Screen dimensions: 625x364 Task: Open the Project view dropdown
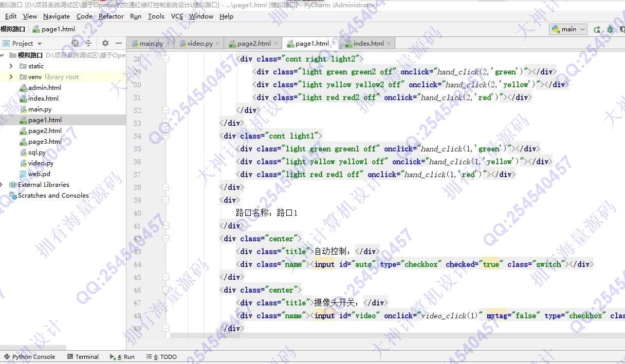point(23,44)
